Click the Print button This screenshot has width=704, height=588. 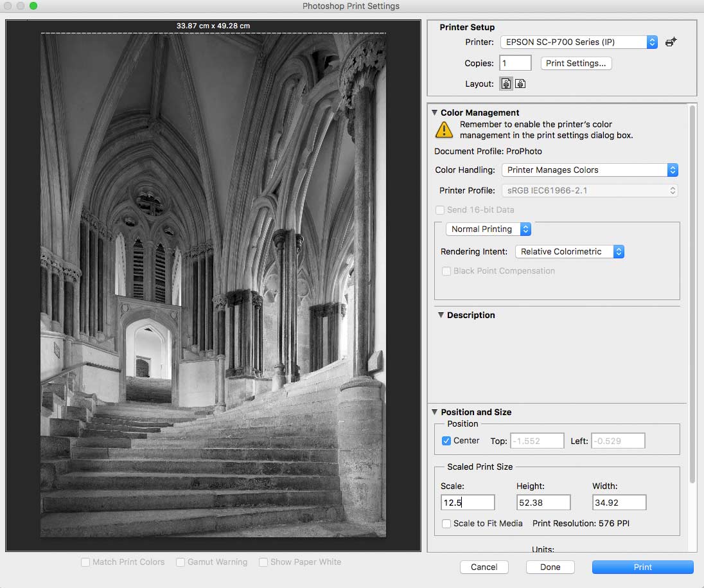coord(642,567)
